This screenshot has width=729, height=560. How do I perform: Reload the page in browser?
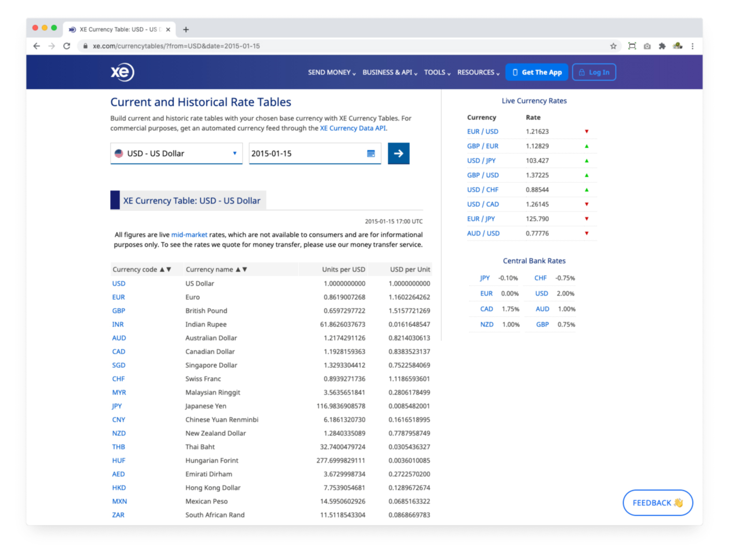[x=67, y=46]
